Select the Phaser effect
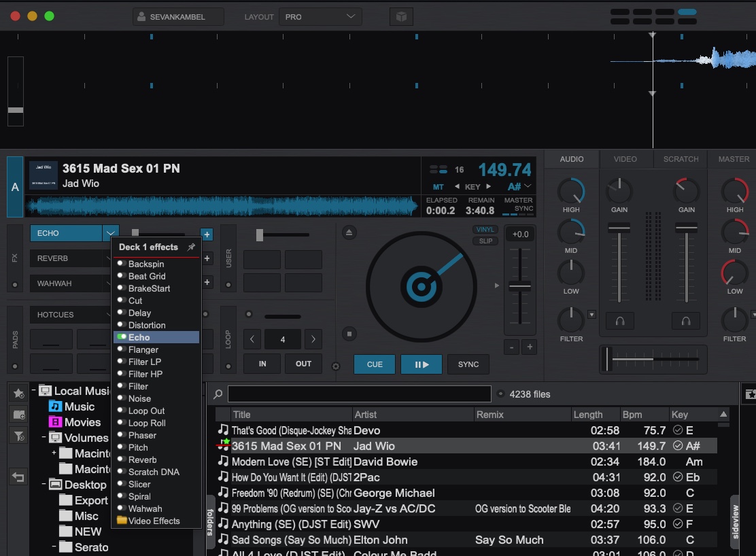Viewport: 756px width, 556px height. tap(156, 435)
